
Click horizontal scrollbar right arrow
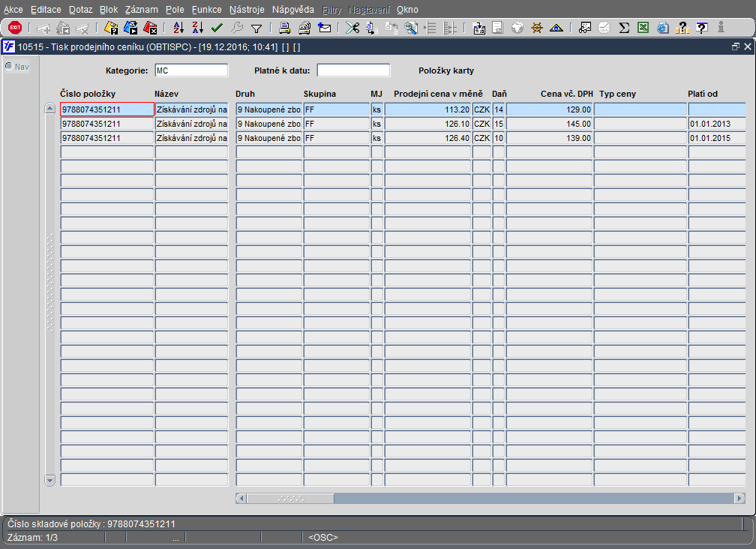tap(739, 499)
